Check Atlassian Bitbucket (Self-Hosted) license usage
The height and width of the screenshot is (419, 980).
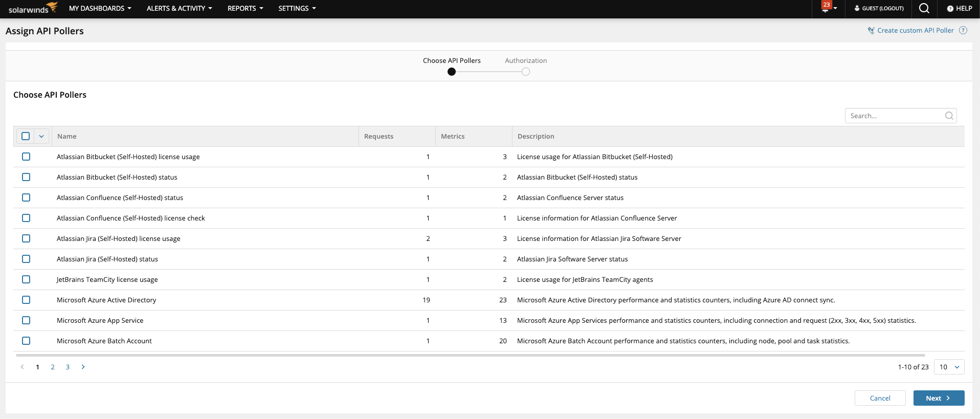[26, 157]
